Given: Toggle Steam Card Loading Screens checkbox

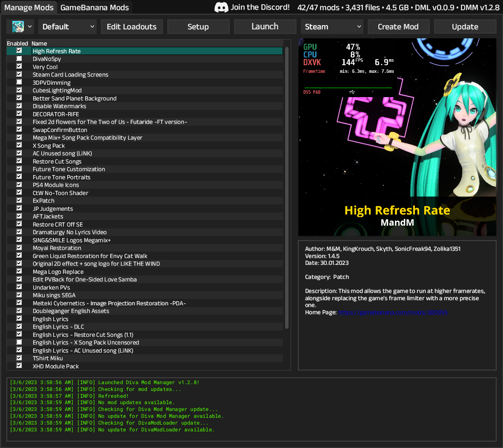Looking at the screenshot, I should point(19,74).
